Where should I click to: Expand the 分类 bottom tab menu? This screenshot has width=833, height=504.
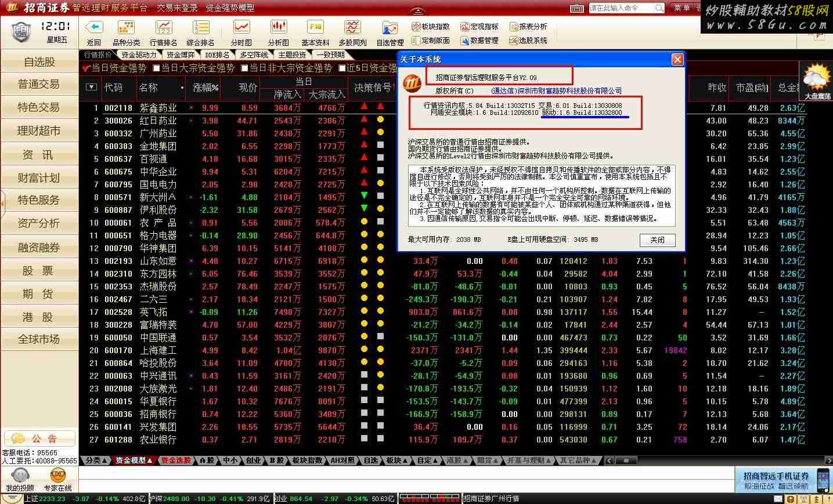[96, 460]
